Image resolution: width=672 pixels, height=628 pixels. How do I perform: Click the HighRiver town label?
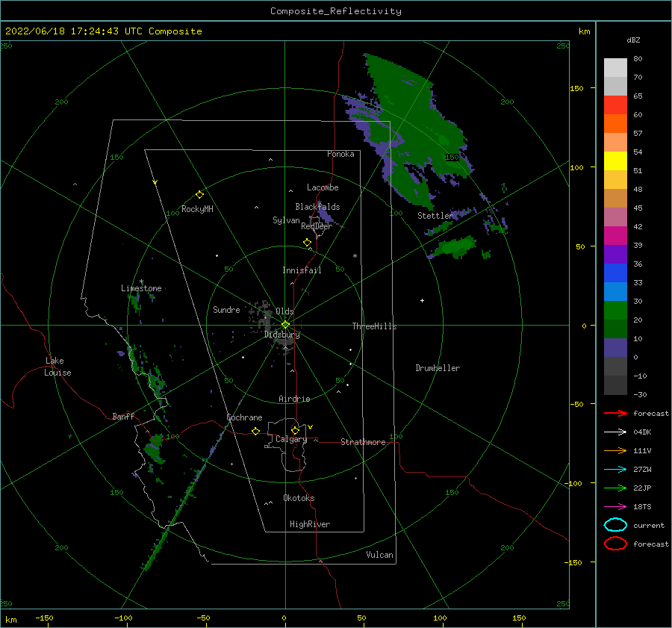pos(310,524)
